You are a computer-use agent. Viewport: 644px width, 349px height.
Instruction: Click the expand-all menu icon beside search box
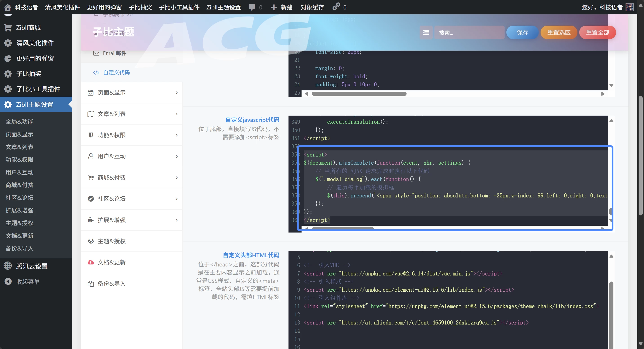point(426,33)
